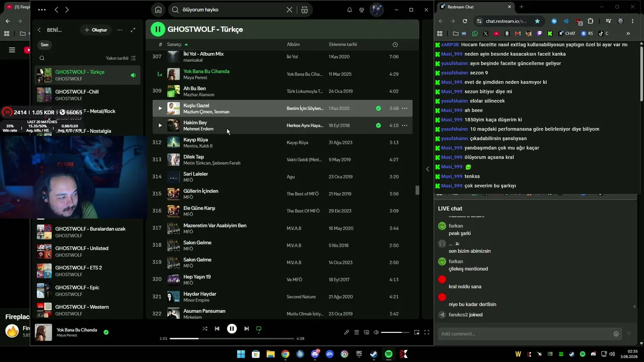The width and height of the screenshot is (644, 362).
Task: Open the lyrics microphone icon
Action: coord(347,332)
